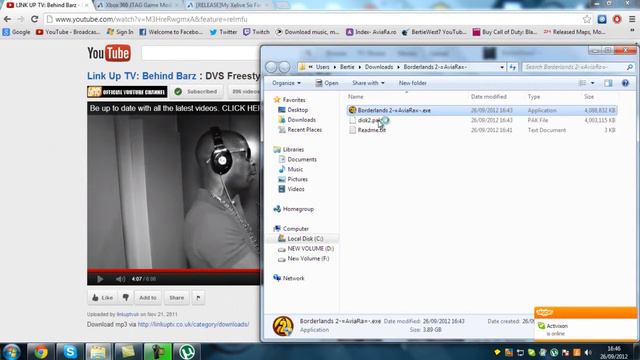Click Users in the address breadcrumb
This screenshot has height=360, width=640.
coord(322,67)
